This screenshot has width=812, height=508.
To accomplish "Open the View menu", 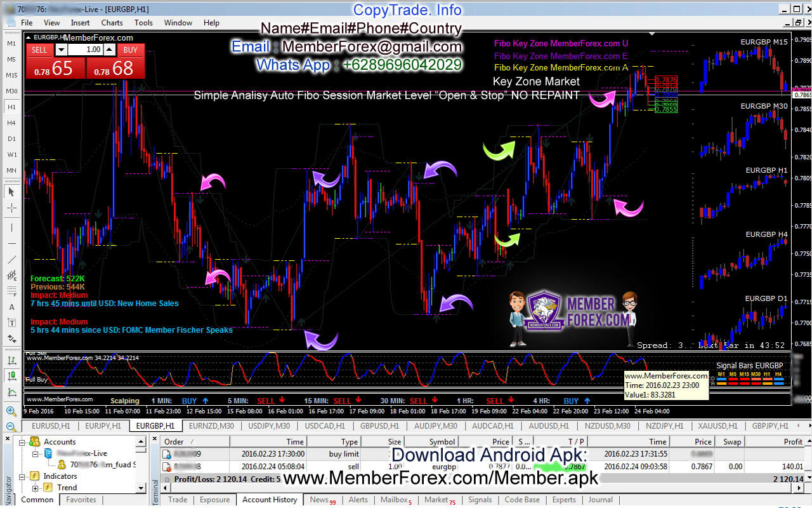I will pyautogui.click(x=52, y=22).
